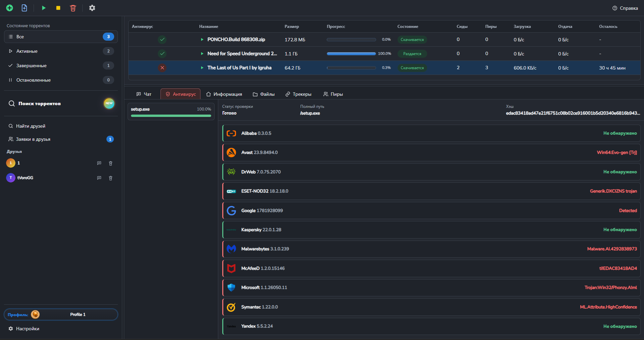The width and height of the screenshot is (644, 340).
Task: Start torrent with the green play icon
Action: (x=44, y=8)
